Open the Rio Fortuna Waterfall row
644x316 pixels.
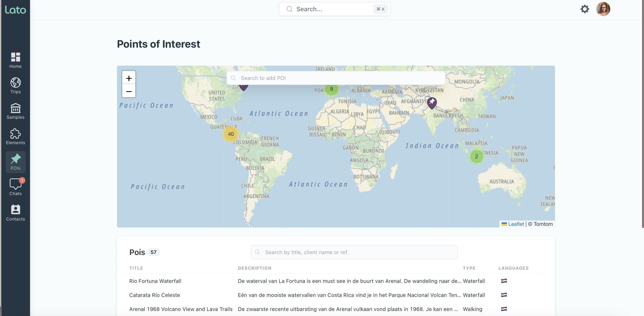[155, 281]
